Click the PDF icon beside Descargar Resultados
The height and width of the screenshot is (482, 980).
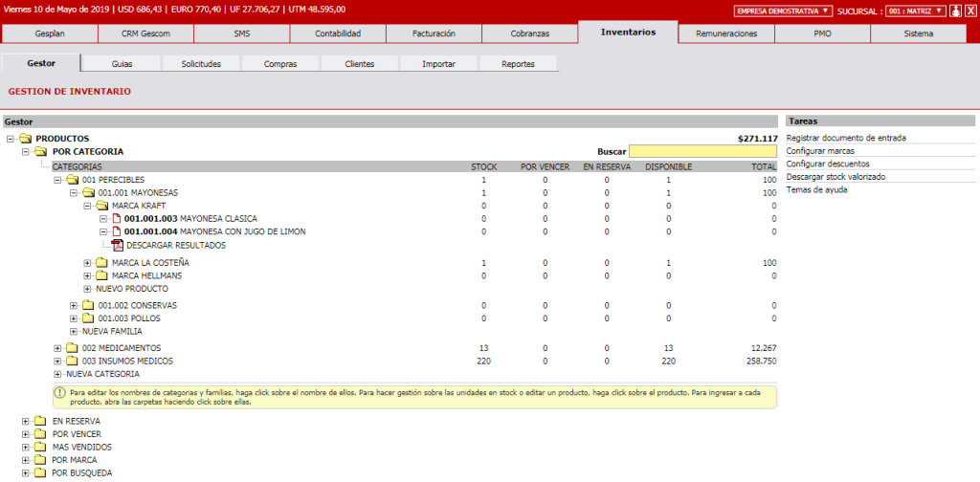coord(118,246)
